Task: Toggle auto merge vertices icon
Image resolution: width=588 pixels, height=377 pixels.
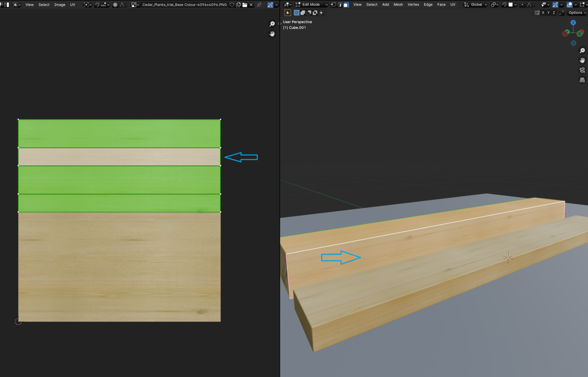Action: (561, 13)
